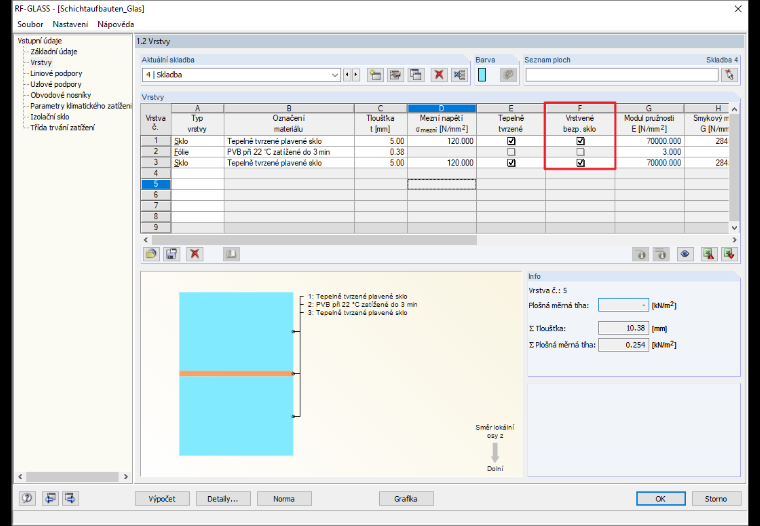This screenshot has height=526, width=760.
Task: Select the layer 1 thickness cell 5.00
Action: pos(380,141)
